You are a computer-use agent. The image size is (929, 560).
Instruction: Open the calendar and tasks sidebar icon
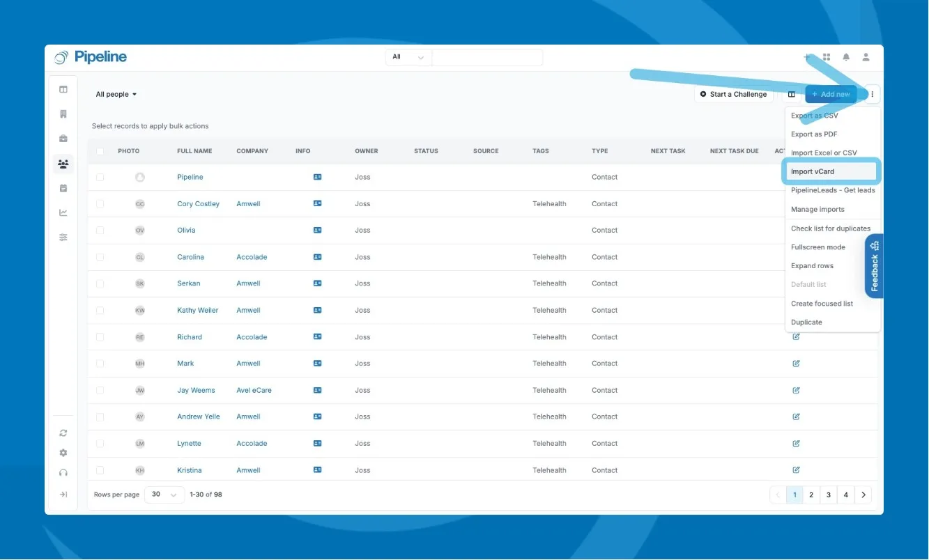coord(63,188)
